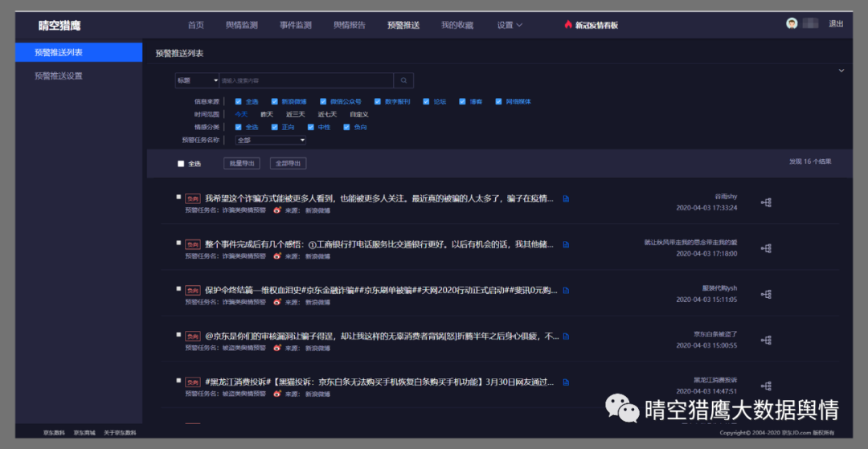Image resolution: width=868 pixels, height=449 pixels.
Task: Select 预警推送列表 in sidebar
Action: click(x=79, y=52)
